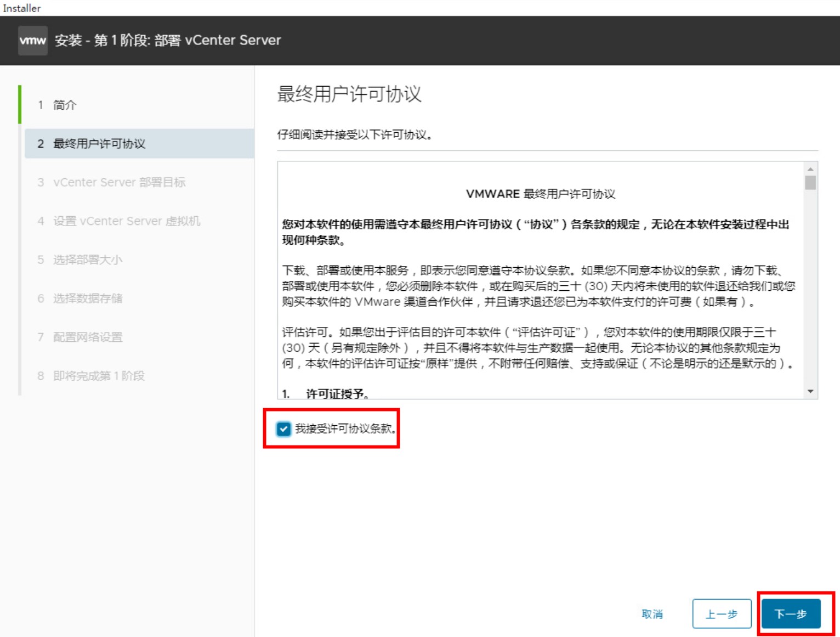
Task: Click the 我接受许可协议条款 label text
Action: [x=345, y=429]
